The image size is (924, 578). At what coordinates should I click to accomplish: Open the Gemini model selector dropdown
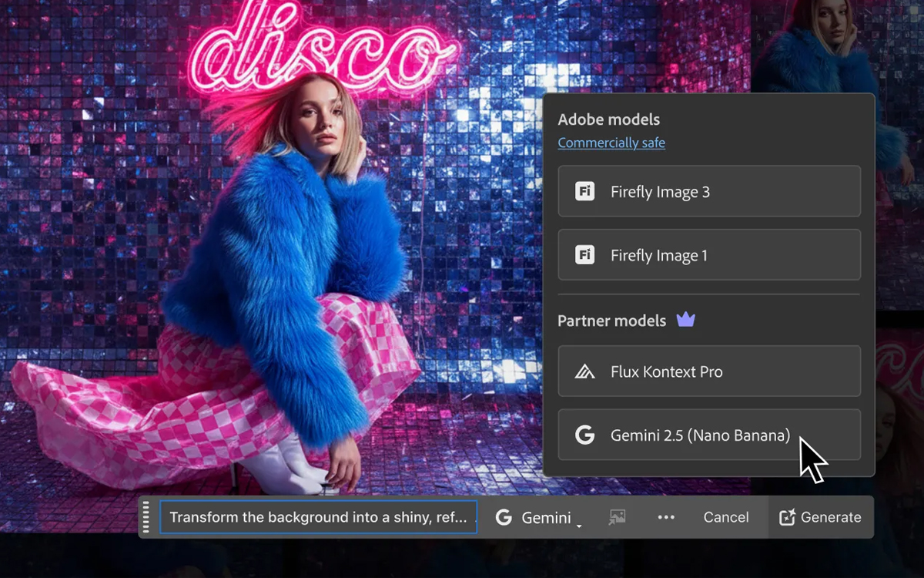click(x=539, y=517)
